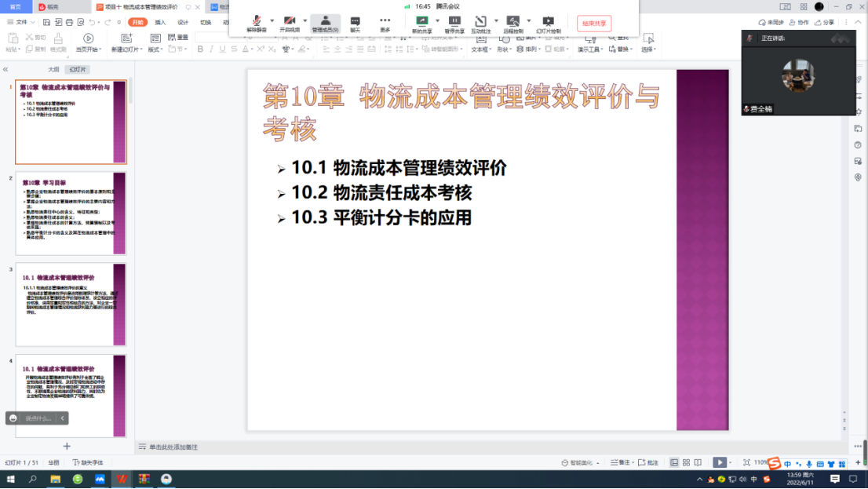Click the slideshow play button in status bar

[x=719, y=462]
